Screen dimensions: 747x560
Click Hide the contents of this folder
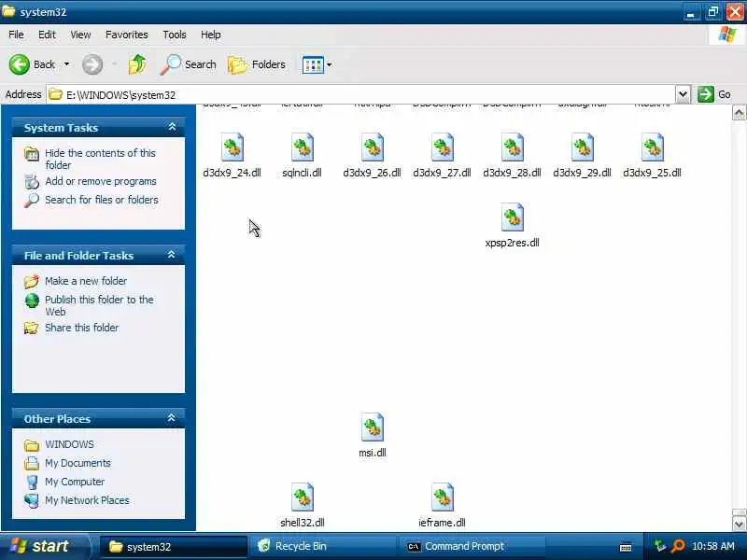tap(100, 159)
